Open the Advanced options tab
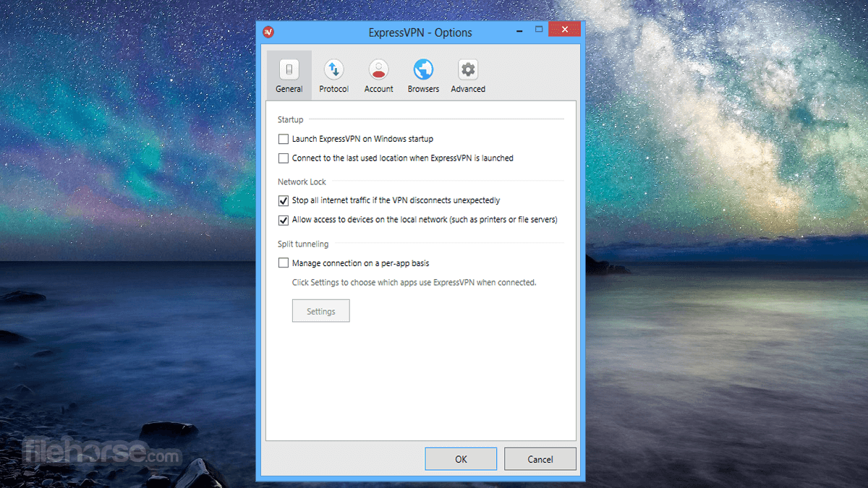The image size is (868, 488). coord(468,75)
